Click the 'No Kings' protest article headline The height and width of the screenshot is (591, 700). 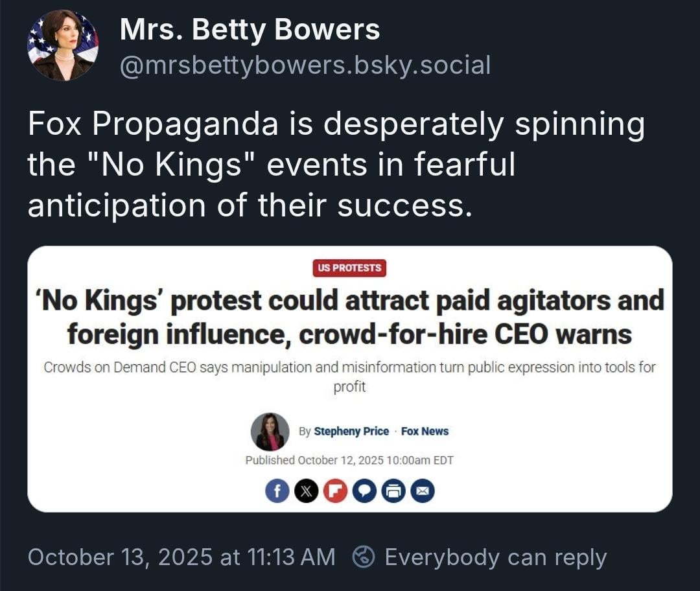350,318
